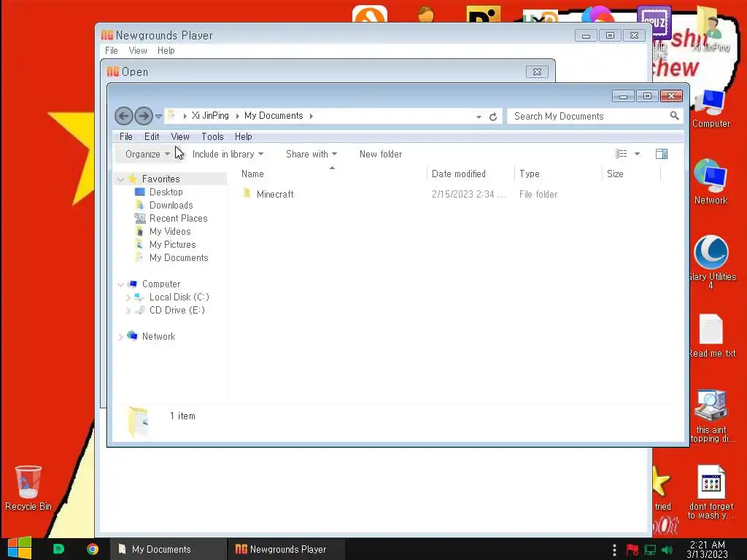Image resolution: width=747 pixels, height=560 pixels.
Task: Select Network in navigation pane
Action: pos(158,336)
